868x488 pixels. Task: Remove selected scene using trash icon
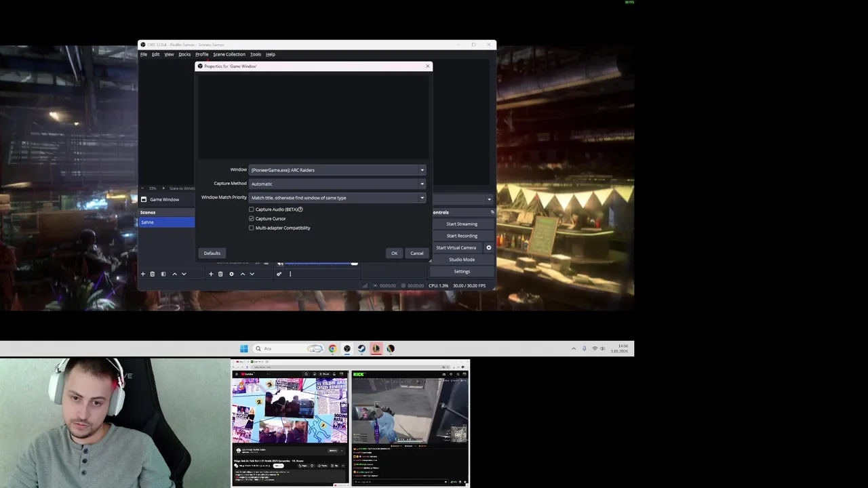[x=153, y=274]
